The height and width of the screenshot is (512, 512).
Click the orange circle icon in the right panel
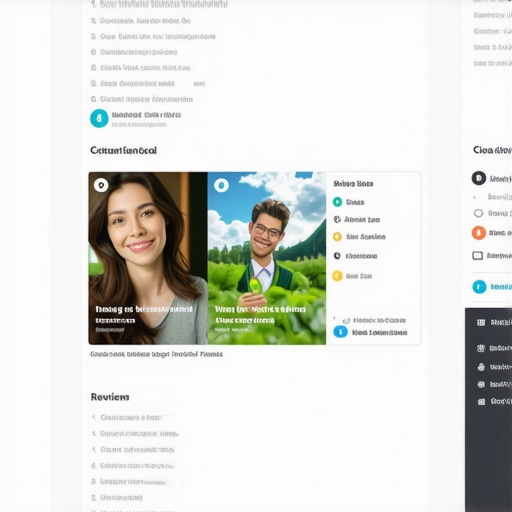tap(479, 233)
